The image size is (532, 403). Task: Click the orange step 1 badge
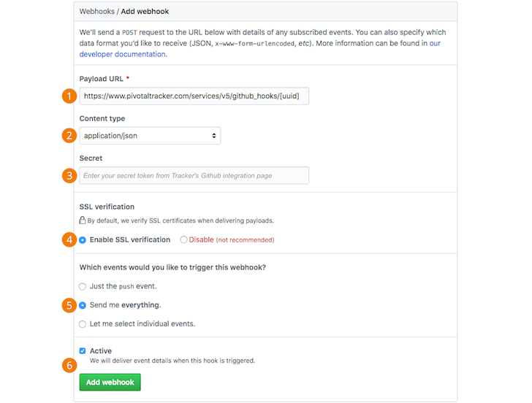[69, 96]
